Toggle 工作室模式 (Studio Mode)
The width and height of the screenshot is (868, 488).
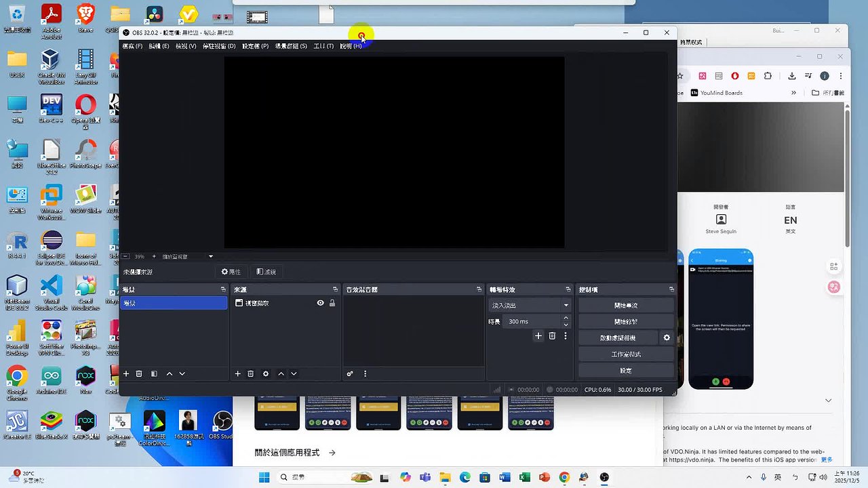pos(625,354)
